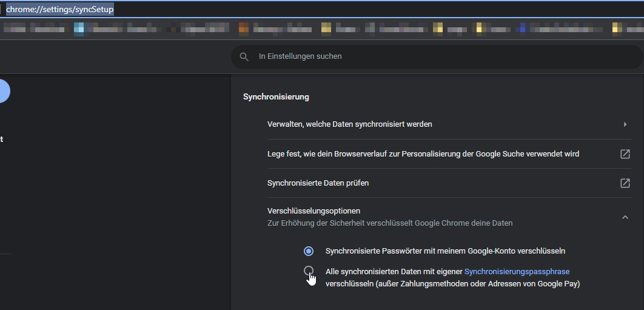Open 'Synchronisierte Daten prüfen' entry

coord(318,183)
